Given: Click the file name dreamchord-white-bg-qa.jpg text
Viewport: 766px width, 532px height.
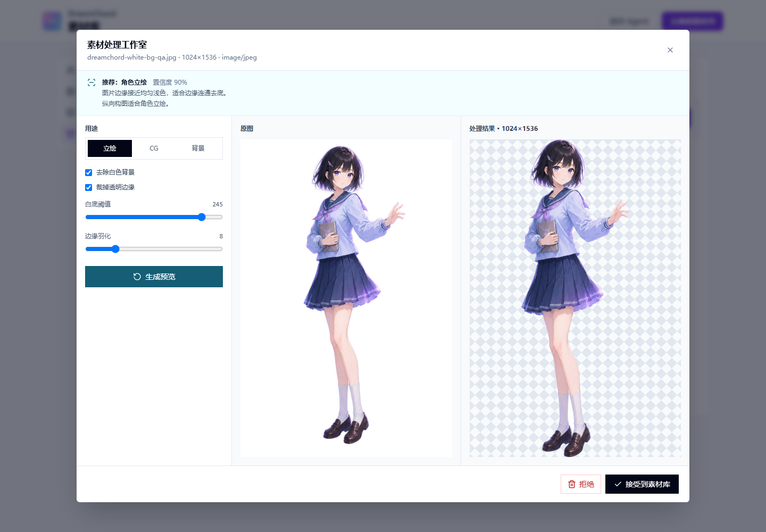Looking at the screenshot, I should tap(131, 57).
